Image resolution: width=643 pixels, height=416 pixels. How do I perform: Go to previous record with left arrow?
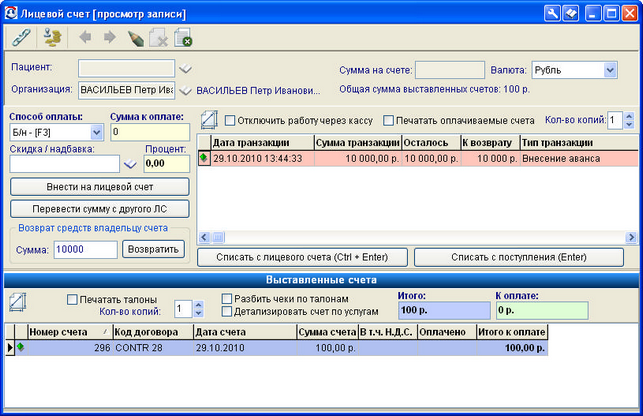point(85,38)
